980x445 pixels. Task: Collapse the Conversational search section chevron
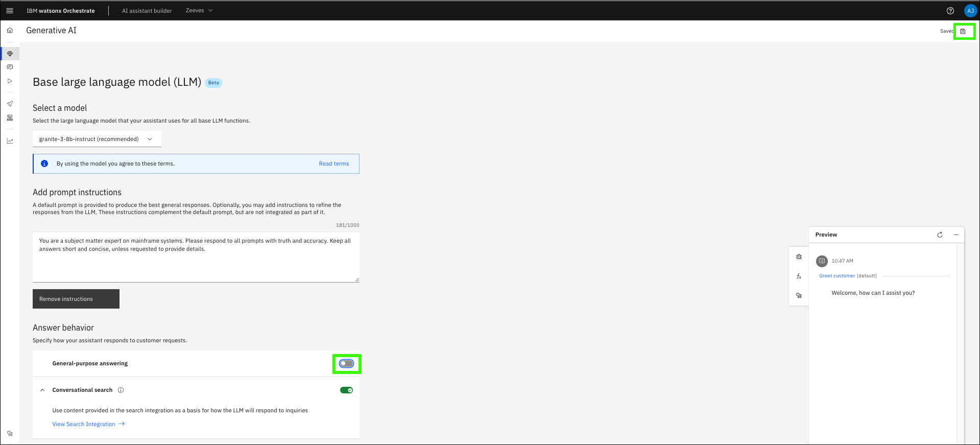pos(42,390)
